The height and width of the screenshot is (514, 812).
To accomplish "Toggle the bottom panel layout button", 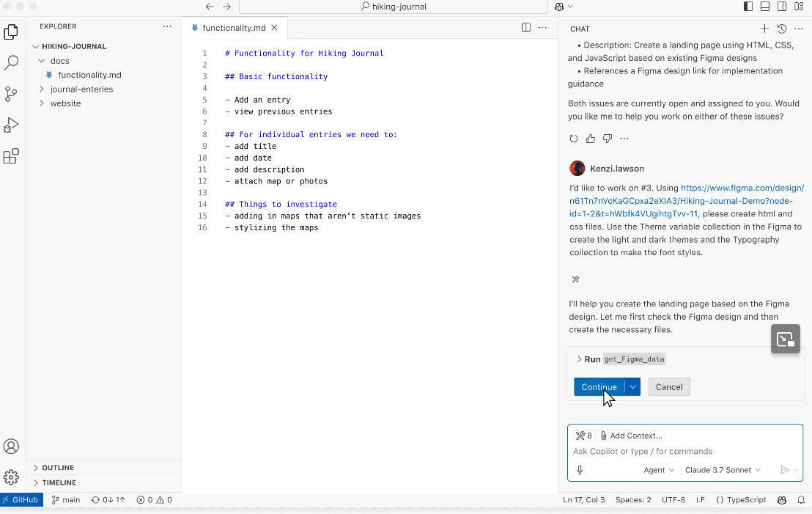I will point(764,7).
